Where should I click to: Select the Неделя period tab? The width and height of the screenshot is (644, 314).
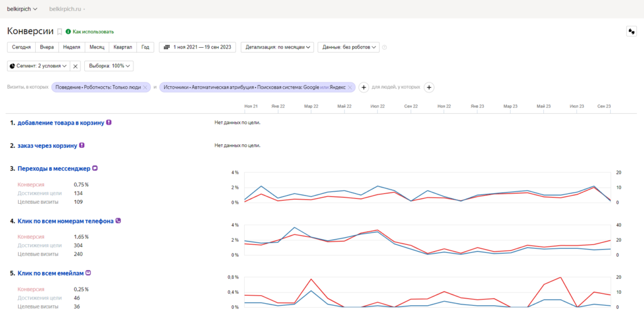[x=72, y=47]
